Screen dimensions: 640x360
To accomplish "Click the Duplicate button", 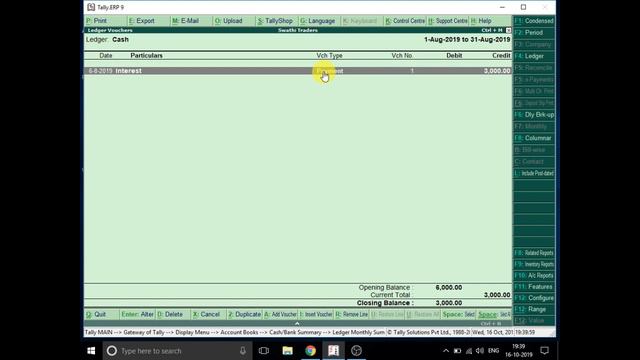I will pyautogui.click(x=244, y=315).
